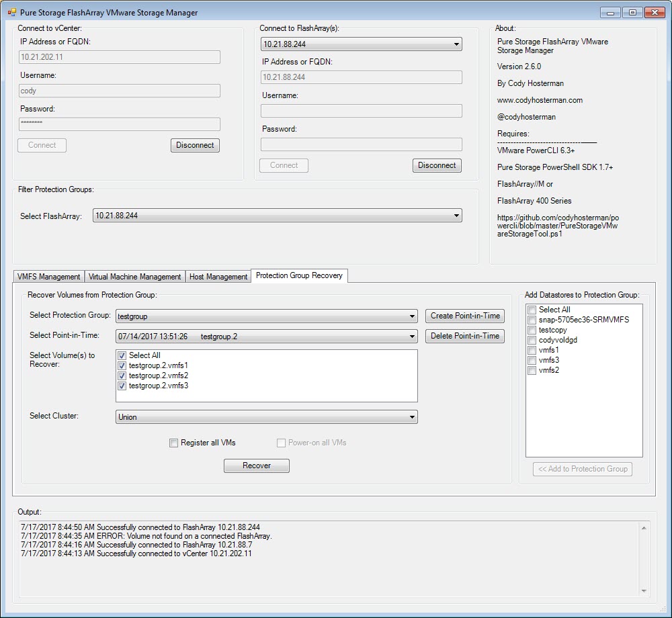Click Successfully connected to FlashArray 10.21.88.7 line

136,545
